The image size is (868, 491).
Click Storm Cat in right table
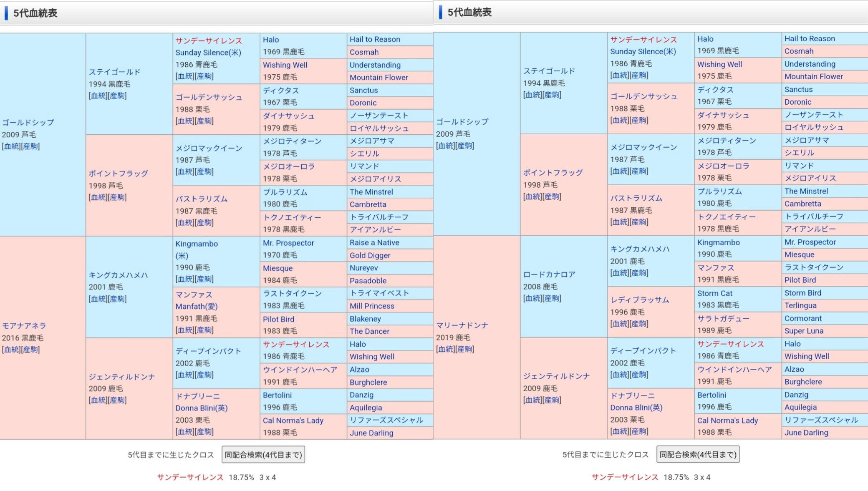(x=714, y=293)
